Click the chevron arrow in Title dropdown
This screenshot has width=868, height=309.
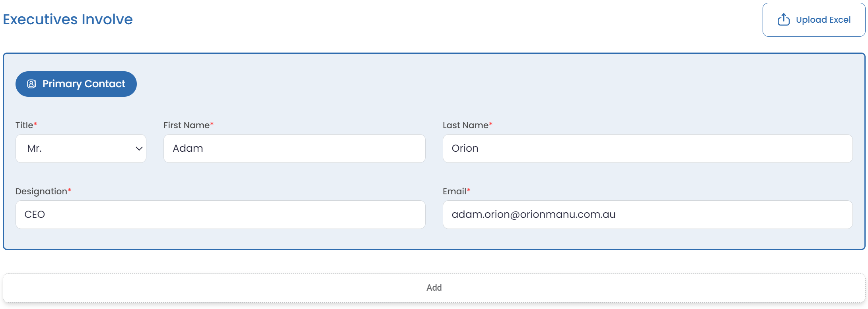click(139, 149)
